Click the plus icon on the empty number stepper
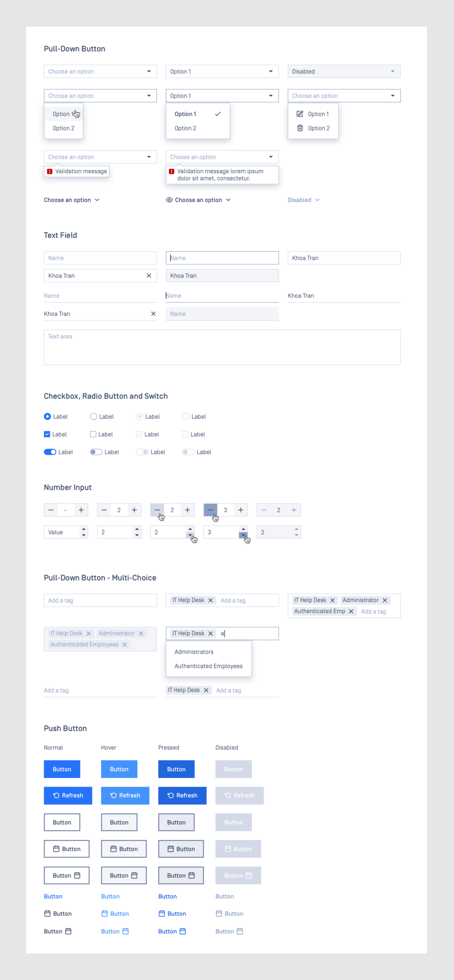 click(x=81, y=510)
